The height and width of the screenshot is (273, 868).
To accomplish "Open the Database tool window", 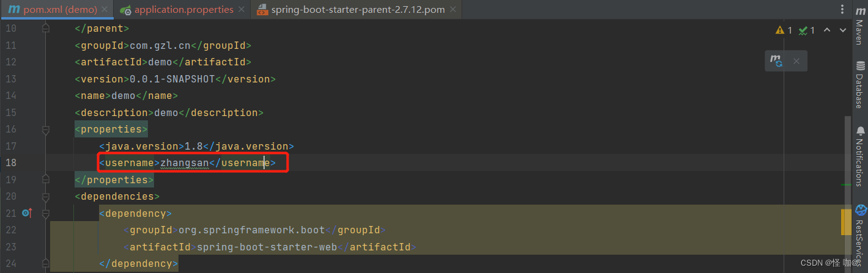I will click(x=860, y=84).
